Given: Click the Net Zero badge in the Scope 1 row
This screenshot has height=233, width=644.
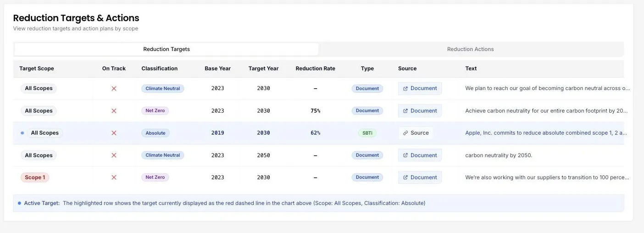Looking at the screenshot, I should point(155,177).
